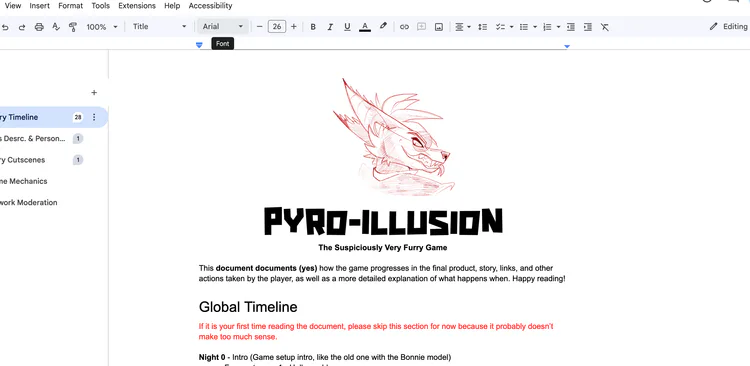Insert image icon in toolbar

tap(439, 27)
